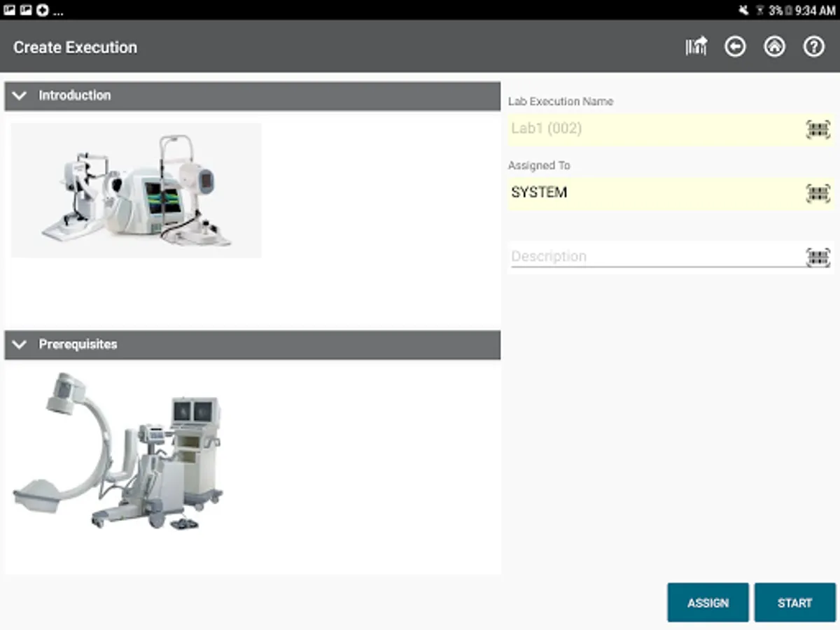Scan barcode for Description field
The height and width of the screenshot is (630, 840).
818,257
